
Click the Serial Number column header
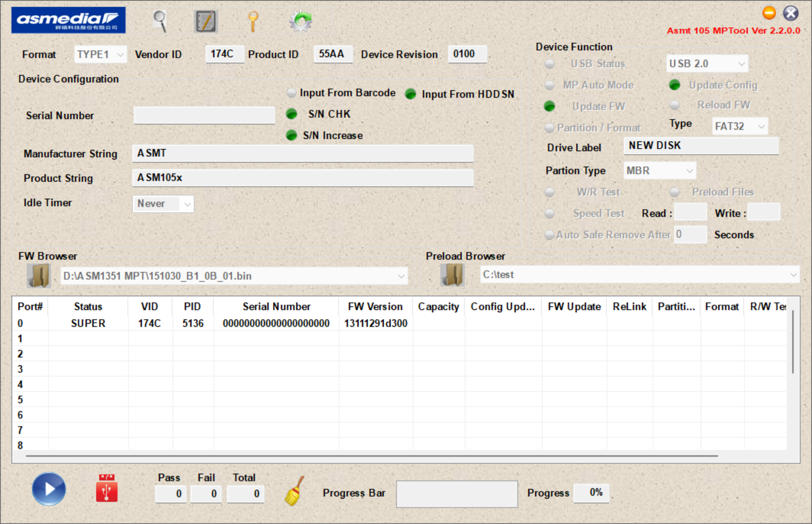276,306
